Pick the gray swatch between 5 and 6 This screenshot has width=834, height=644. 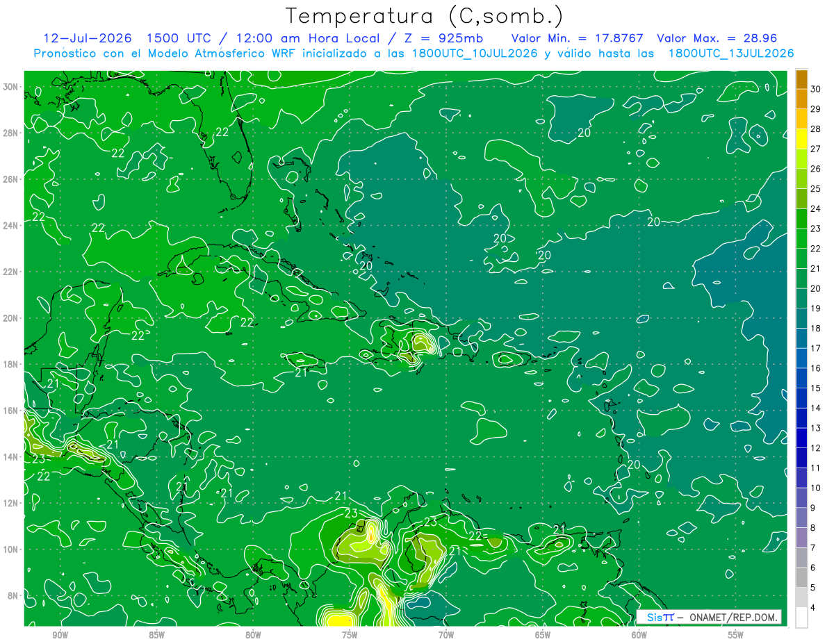pos(801,577)
